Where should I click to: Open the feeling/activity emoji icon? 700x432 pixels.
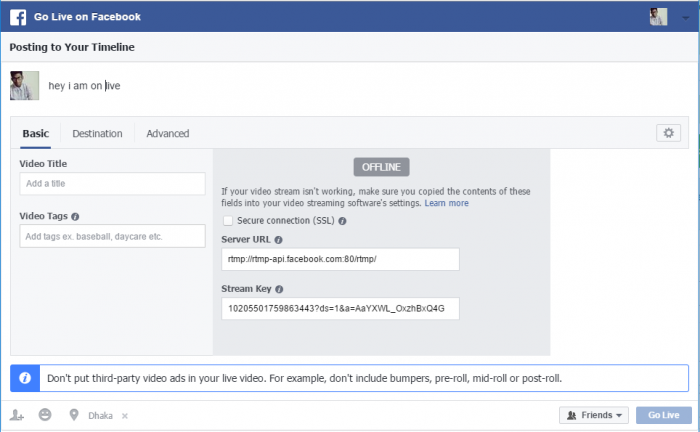(x=45, y=415)
